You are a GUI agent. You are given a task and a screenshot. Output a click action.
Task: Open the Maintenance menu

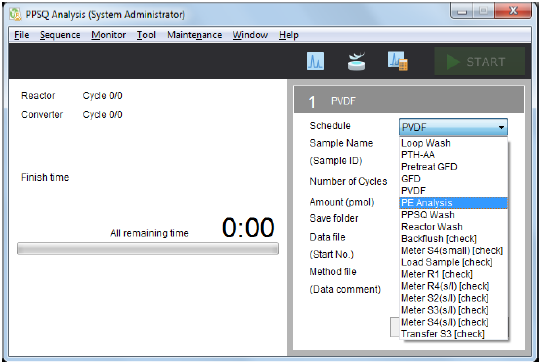195,35
